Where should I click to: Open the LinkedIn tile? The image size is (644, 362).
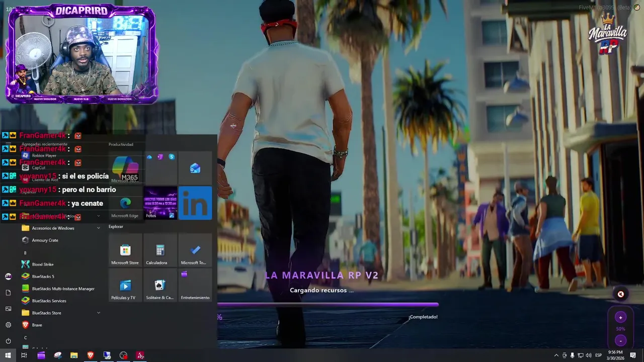[195, 203]
